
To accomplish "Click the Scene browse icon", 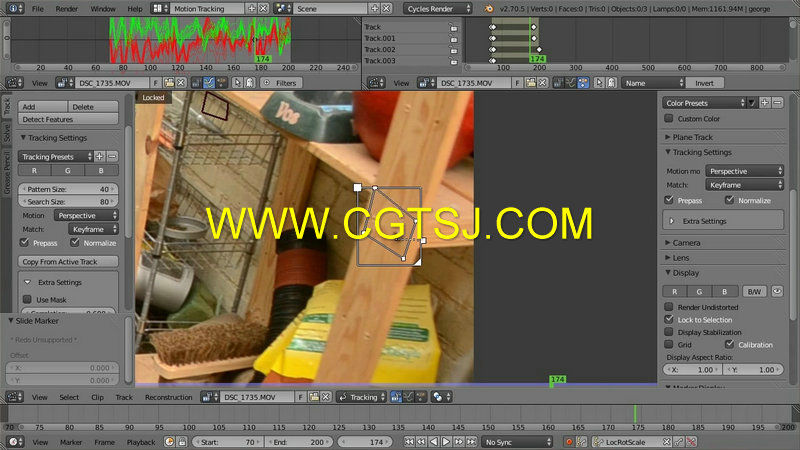I will 282,9.
